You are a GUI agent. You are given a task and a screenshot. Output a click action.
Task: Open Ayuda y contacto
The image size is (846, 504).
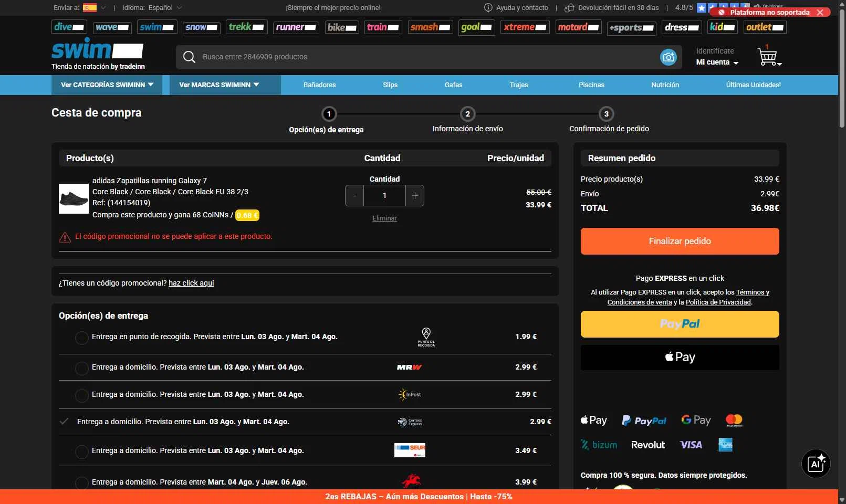(x=516, y=7)
